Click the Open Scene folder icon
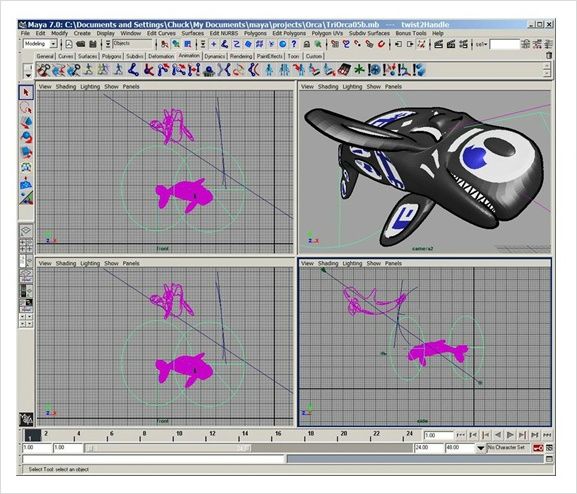This screenshot has height=494, width=577. click(x=81, y=44)
